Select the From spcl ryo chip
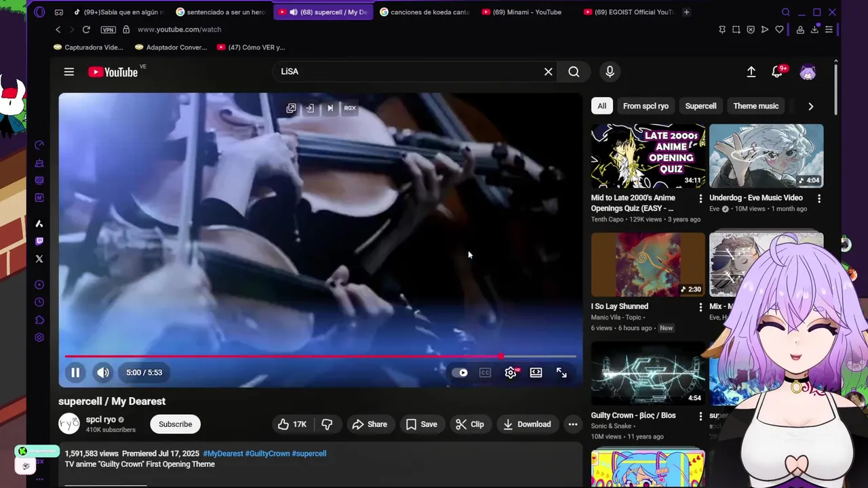 click(646, 106)
